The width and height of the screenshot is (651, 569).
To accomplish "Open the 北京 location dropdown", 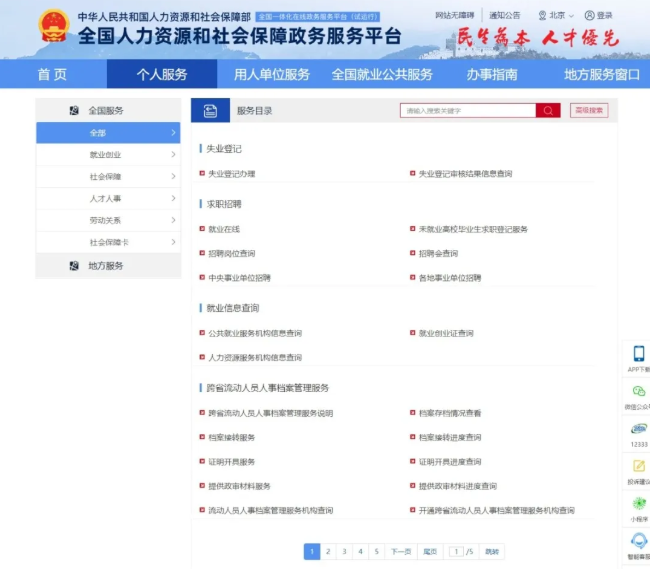I will (x=556, y=16).
